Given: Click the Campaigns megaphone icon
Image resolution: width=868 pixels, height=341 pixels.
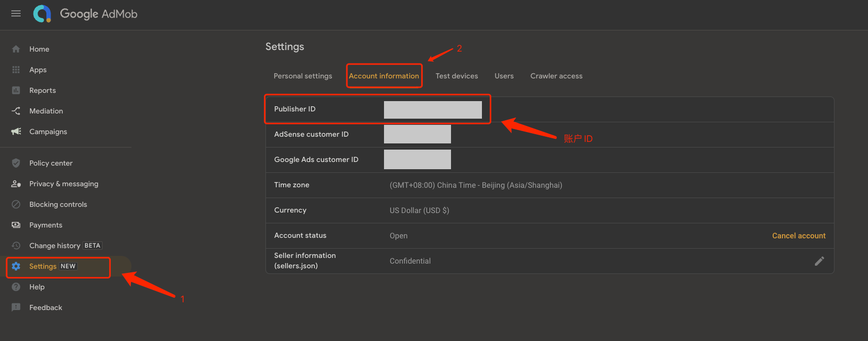Looking at the screenshot, I should click(16, 132).
